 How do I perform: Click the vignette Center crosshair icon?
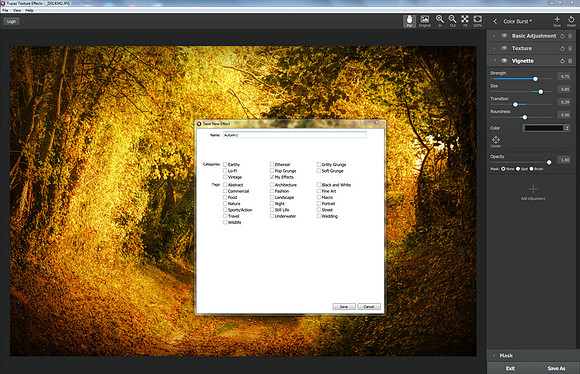click(496, 141)
